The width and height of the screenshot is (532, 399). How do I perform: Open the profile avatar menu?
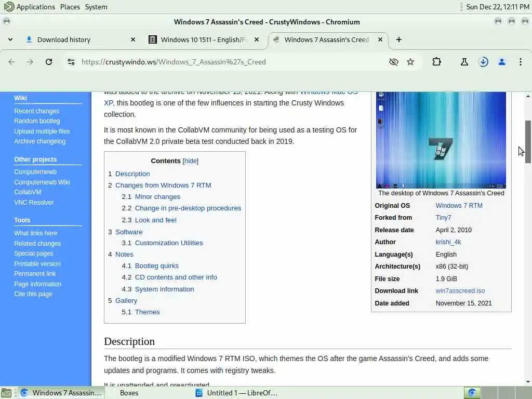502,62
